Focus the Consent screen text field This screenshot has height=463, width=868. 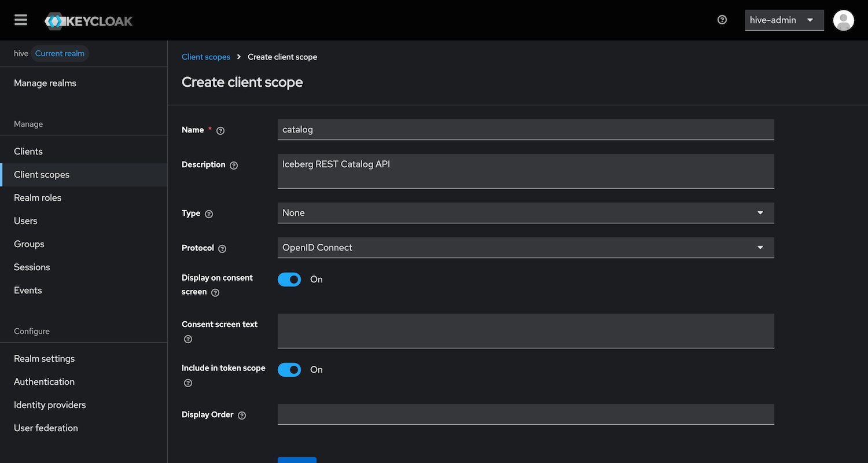tap(525, 330)
